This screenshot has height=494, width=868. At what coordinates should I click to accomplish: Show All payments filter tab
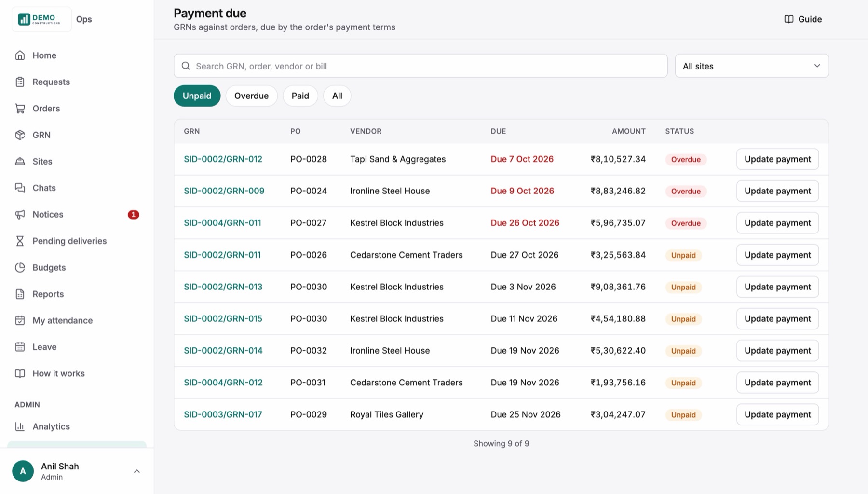(337, 96)
